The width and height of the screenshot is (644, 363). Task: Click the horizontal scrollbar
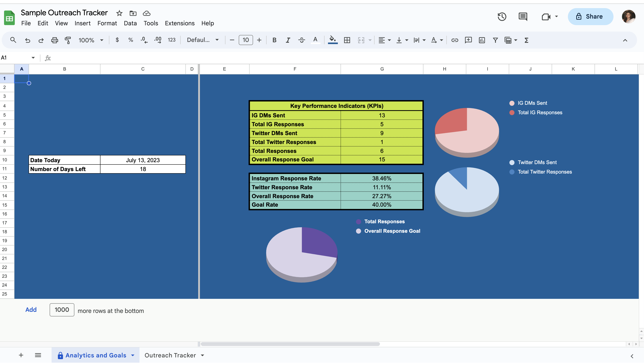[x=290, y=344]
